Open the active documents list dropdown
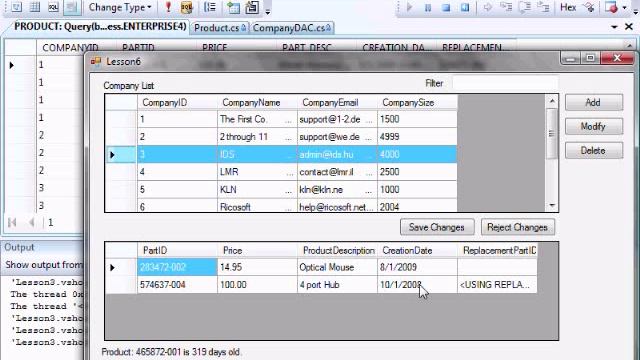The width and height of the screenshot is (640, 360). pyautogui.click(x=614, y=27)
